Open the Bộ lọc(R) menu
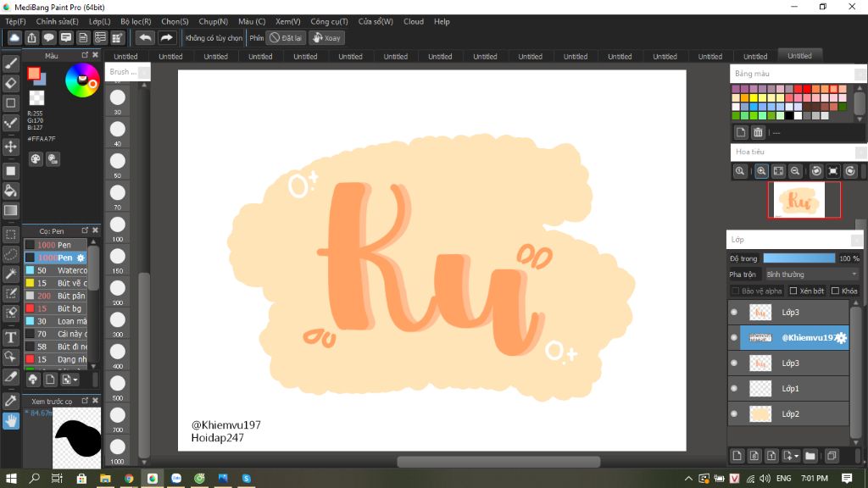868x488 pixels. click(136, 21)
